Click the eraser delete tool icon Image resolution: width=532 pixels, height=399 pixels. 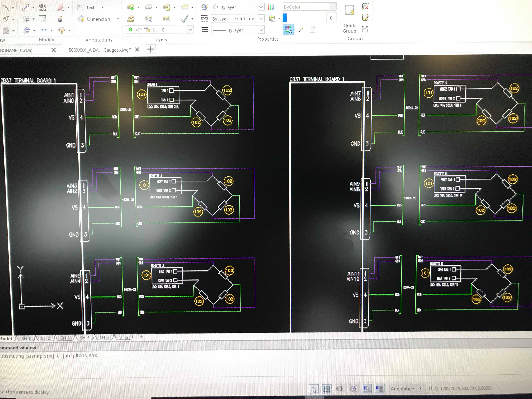click(61, 8)
